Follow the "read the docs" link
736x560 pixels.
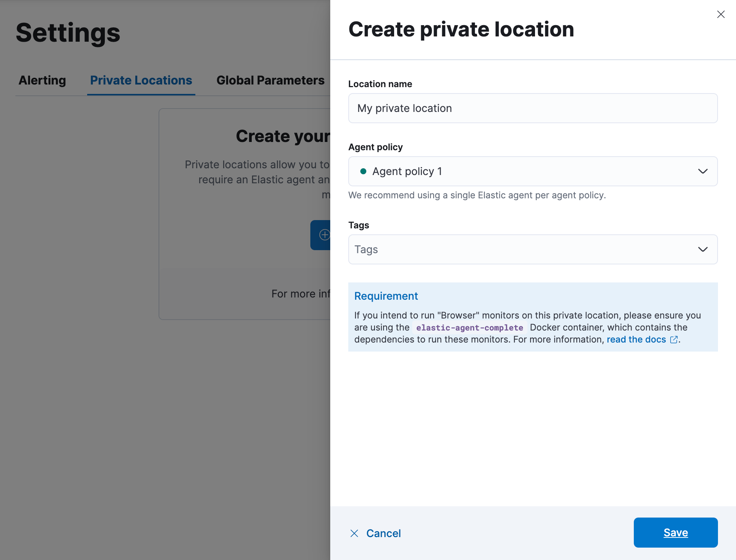coord(636,340)
